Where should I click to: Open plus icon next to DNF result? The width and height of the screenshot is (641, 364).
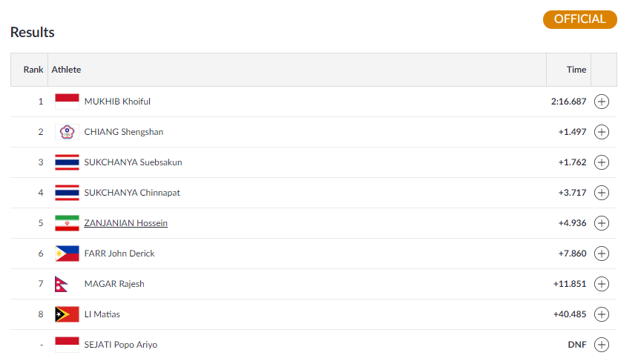(602, 345)
